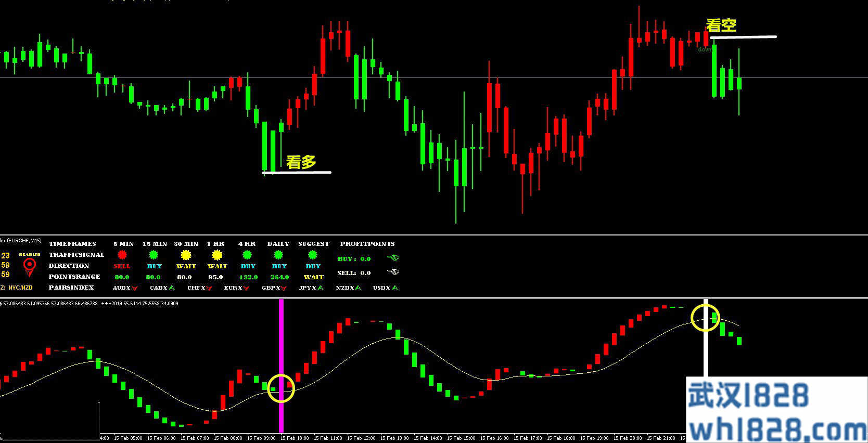Screen dimensions: 868x443
Task: Click the 1 HR column header
Action: tap(215, 244)
